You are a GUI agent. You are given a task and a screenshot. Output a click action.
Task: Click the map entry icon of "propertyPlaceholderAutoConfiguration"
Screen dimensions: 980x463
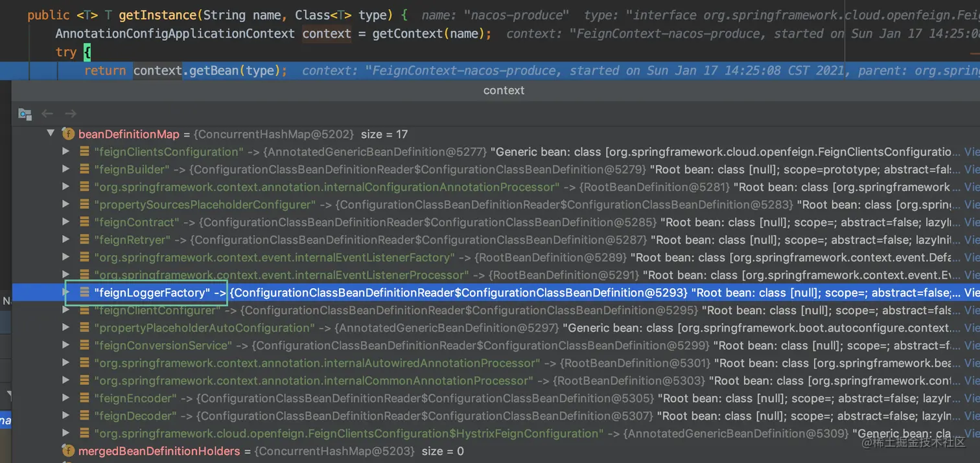[84, 328]
